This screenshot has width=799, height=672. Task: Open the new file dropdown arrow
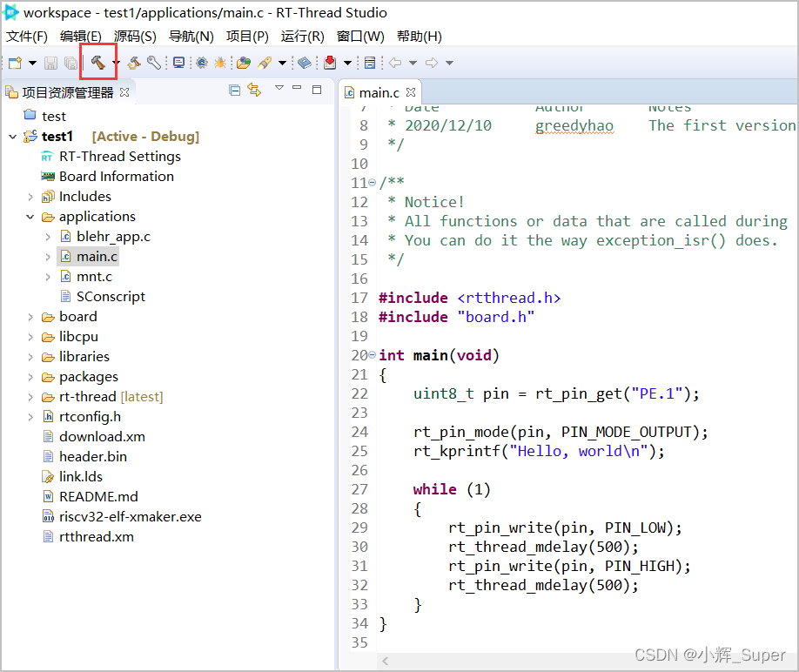pos(32,64)
